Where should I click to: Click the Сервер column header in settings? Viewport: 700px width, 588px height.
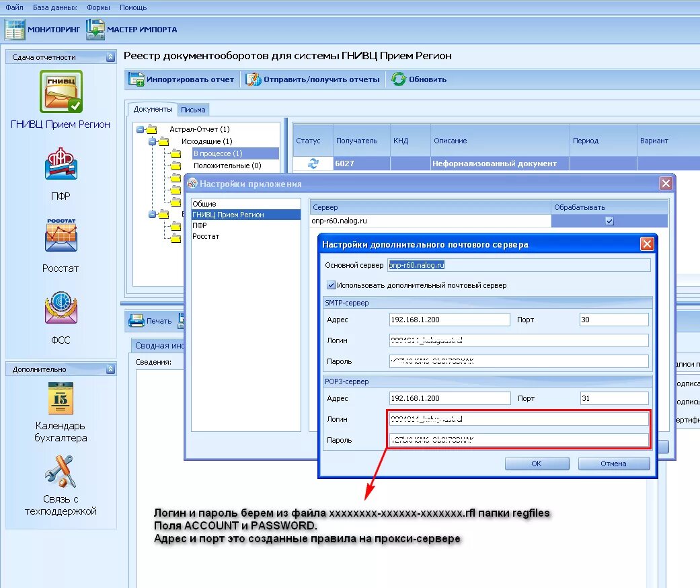[x=430, y=207]
